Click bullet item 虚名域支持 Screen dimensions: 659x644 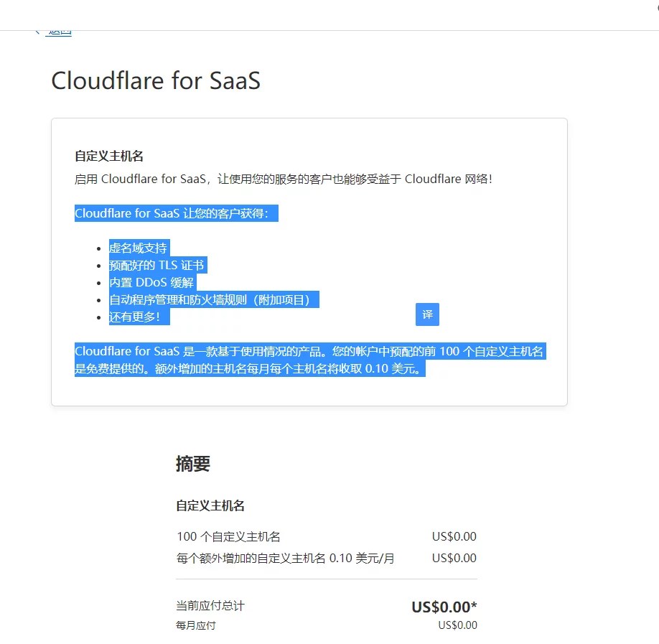click(x=138, y=248)
